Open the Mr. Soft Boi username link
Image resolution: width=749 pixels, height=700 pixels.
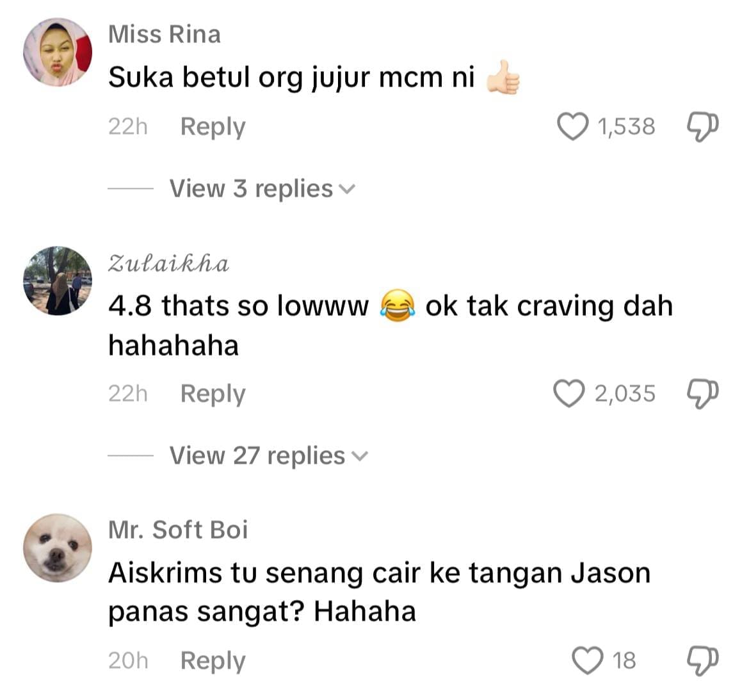178,530
